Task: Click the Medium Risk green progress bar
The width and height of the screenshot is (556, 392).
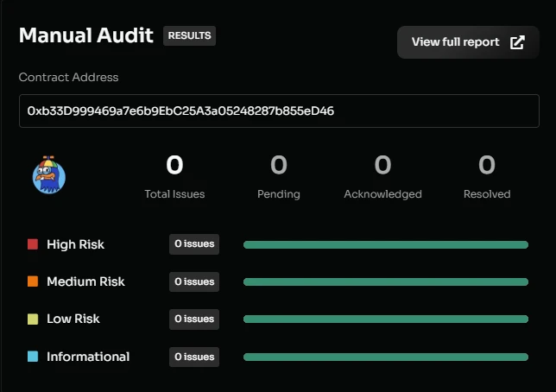Action: coord(385,282)
